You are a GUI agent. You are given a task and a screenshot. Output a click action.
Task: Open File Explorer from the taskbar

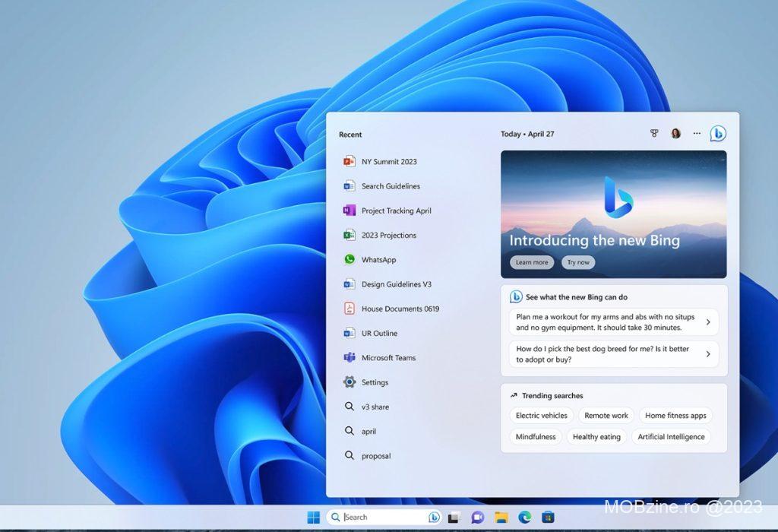pos(501,518)
